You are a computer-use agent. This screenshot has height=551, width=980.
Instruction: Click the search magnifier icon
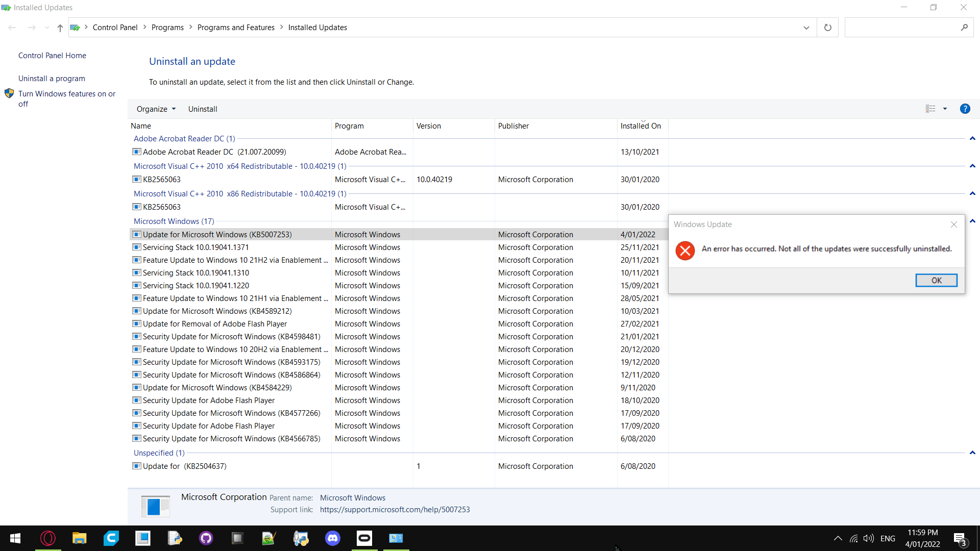tap(964, 28)
